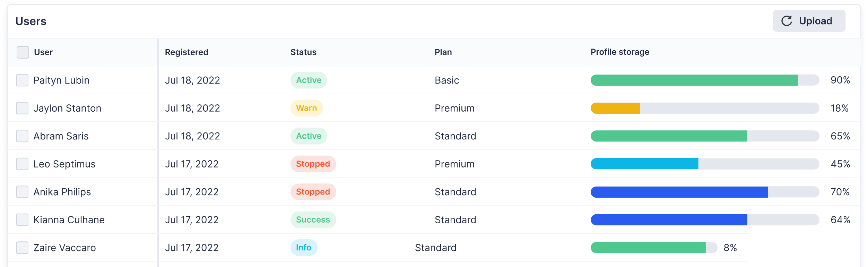Click Kianna Culhane's blue storage progress bar
868x267 pixels.
669,219
